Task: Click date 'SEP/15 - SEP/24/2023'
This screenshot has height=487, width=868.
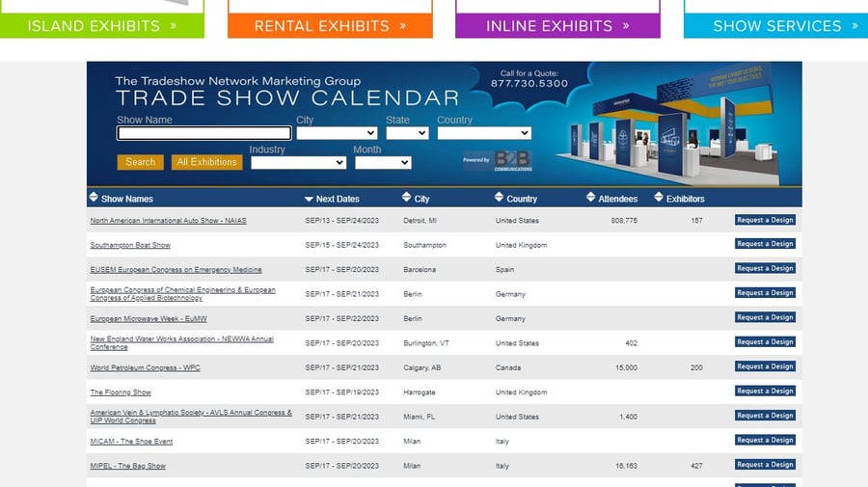Action: click(341, 245)
